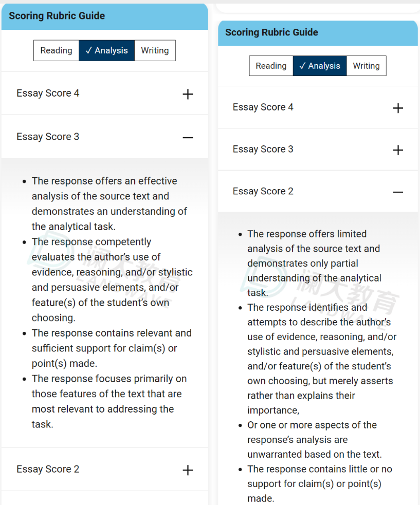Expand Essay Score 4 plus icon, left panel

[x=188, y=95]
